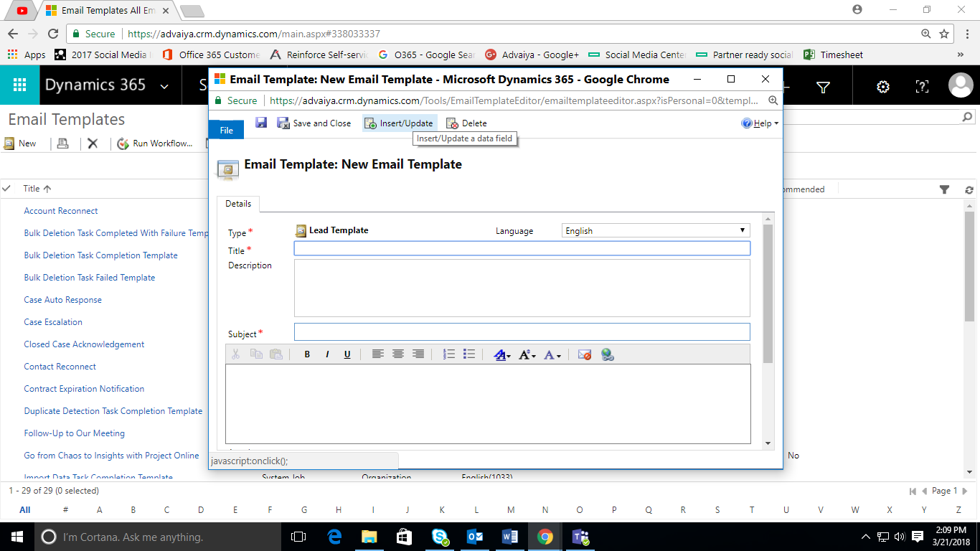Filter list by letter M

coord(511,510)
